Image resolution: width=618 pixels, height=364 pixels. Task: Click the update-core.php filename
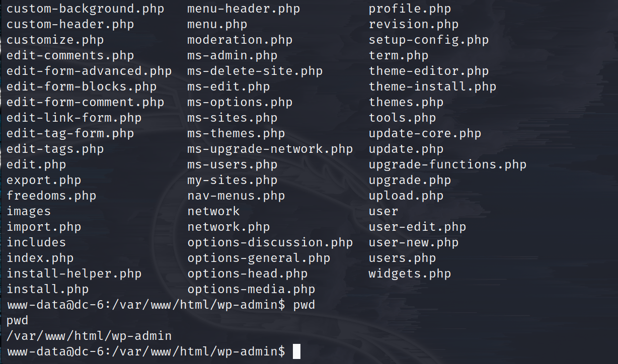[x=425, y=134]
